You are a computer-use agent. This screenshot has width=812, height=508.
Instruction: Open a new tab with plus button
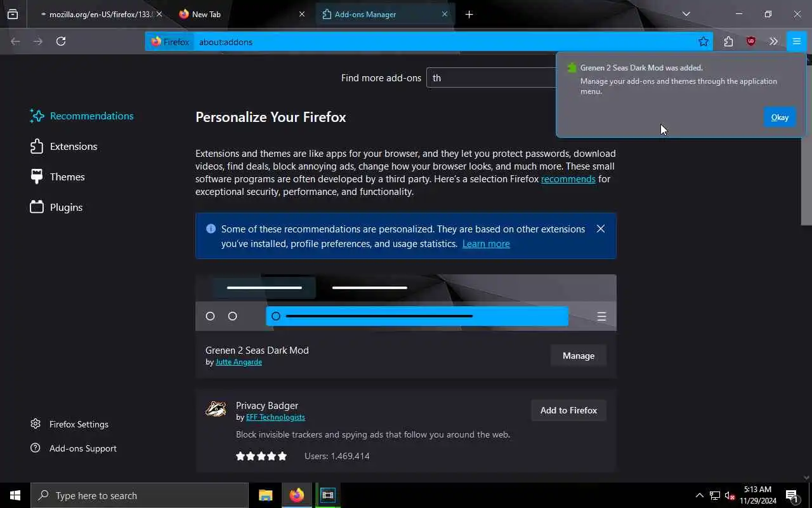click(x=469, y=14)
